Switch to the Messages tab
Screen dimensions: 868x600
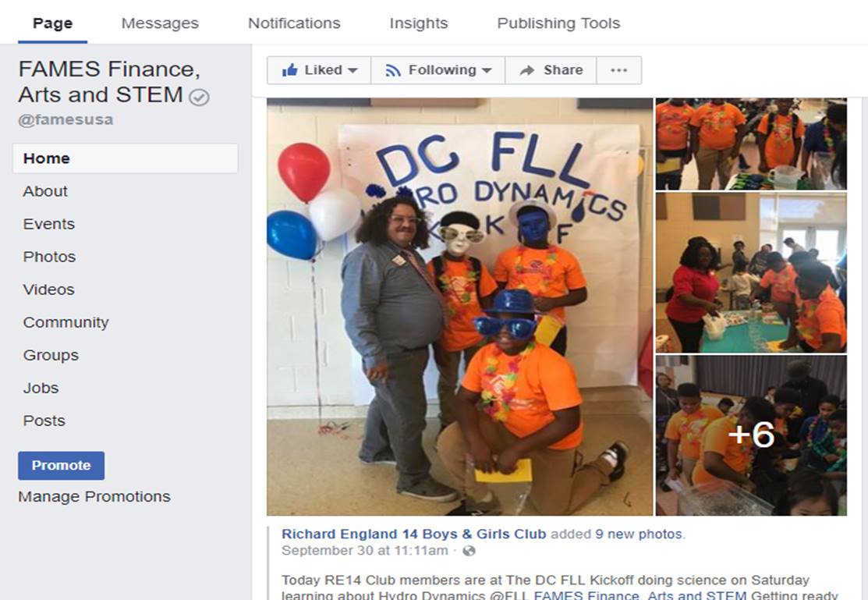click(x=160, y=23)
